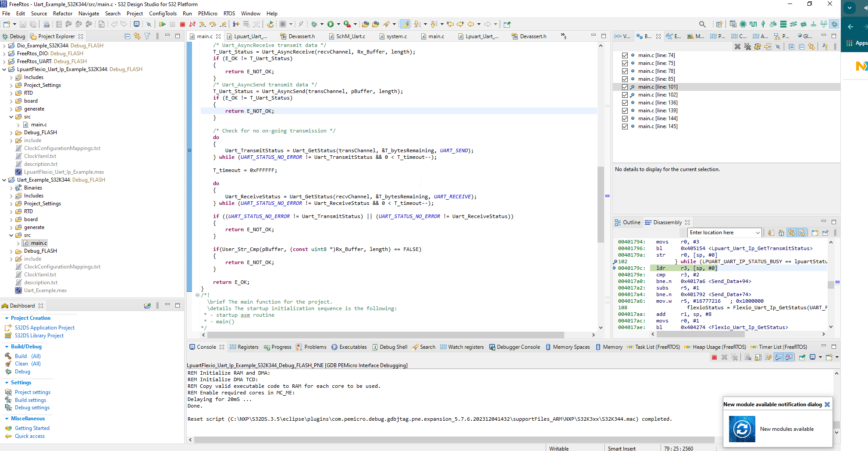This screenshot has height=451, width=868.
Task: Uncheck breakpoint main.c [line: 78]
Action: [625, 71]
